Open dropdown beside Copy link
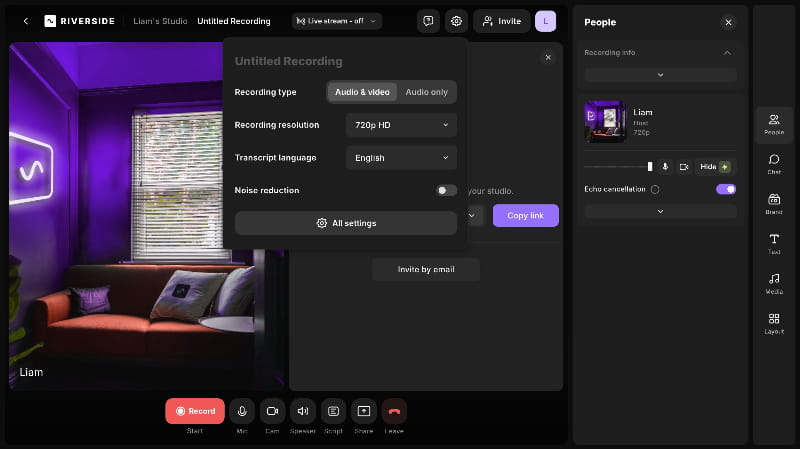800x449 pixels. pyautogui.click(x=472, y=215)
